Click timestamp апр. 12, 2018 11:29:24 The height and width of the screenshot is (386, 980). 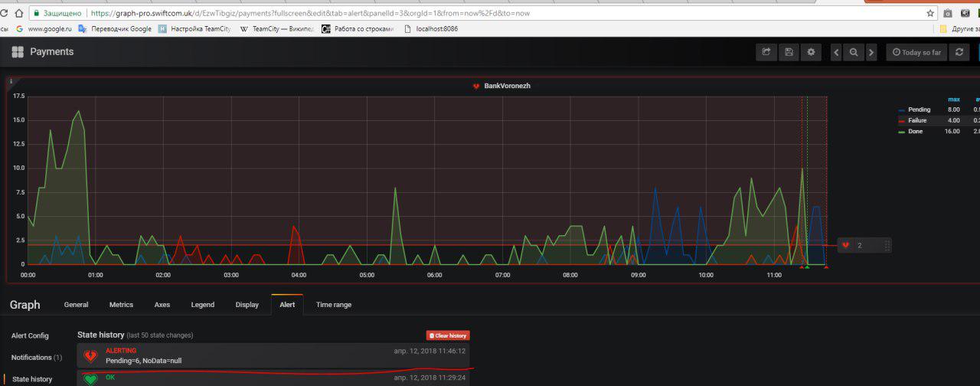point(430,378)
